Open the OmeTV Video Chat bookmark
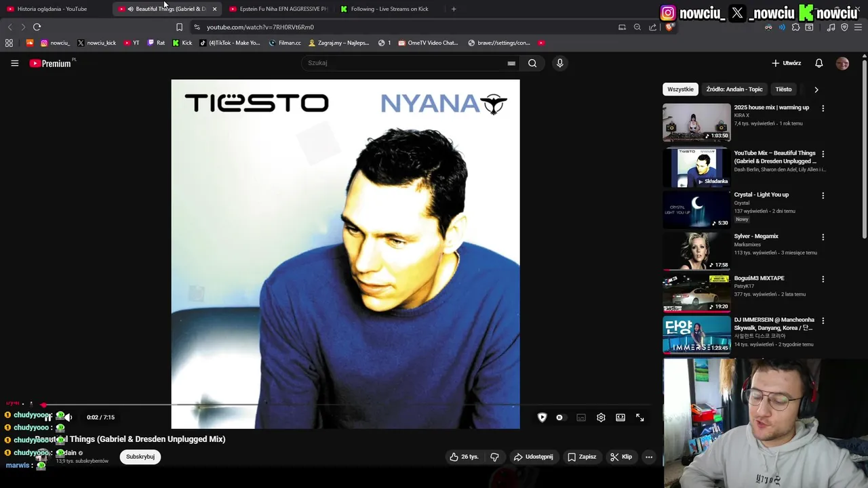868x488 pixels. (x=428, y=43)
